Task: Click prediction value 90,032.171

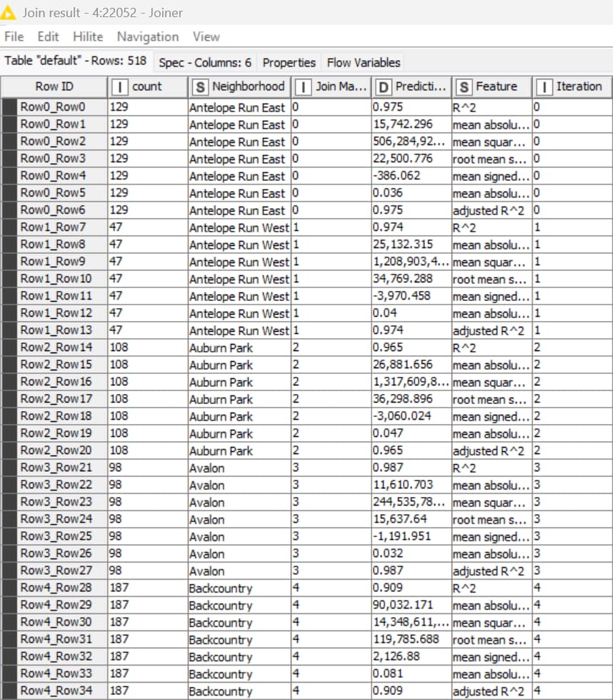Action: pos(403,605)
